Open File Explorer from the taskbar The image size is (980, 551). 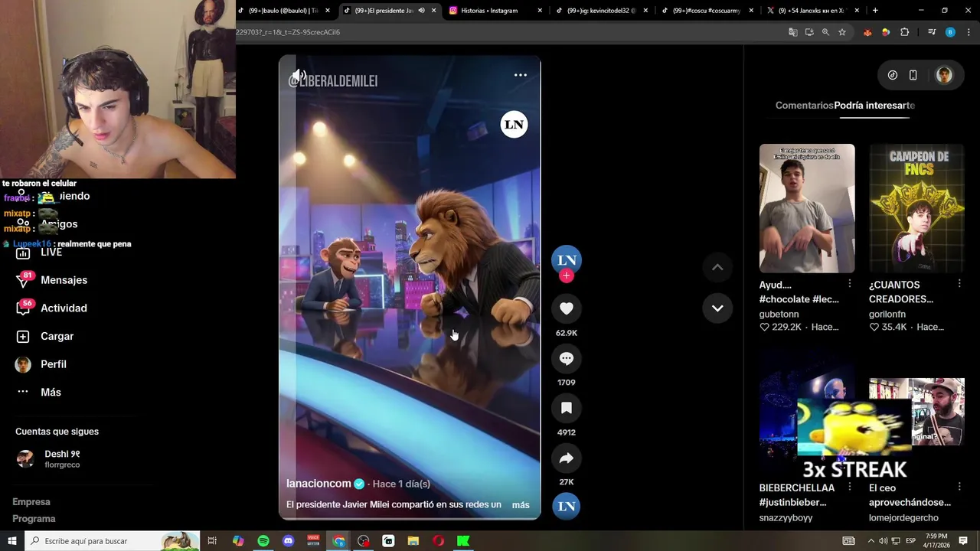click(x=413, y=541)
